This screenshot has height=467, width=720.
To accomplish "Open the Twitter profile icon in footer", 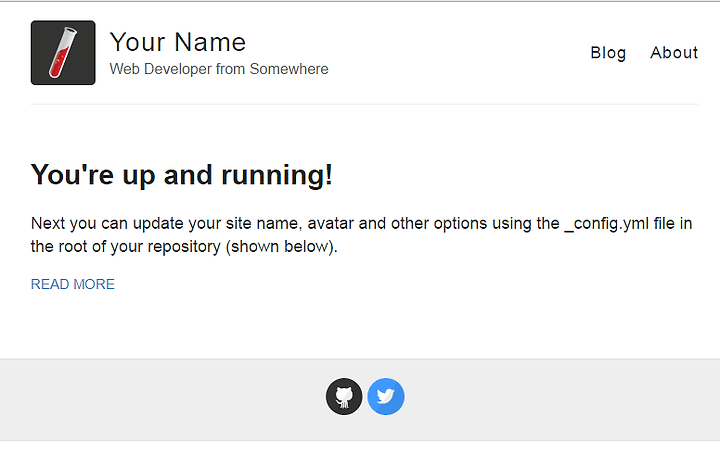I will click(386, 396).
